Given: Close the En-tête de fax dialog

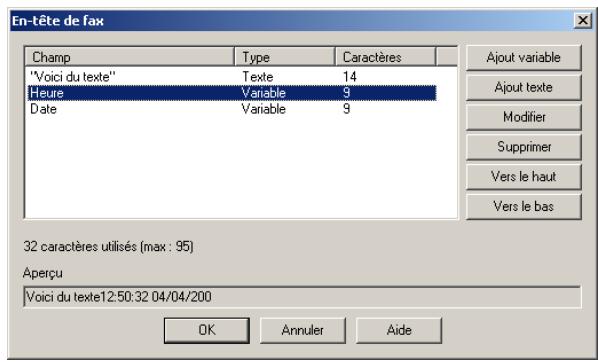Looking at the screenshot, I should [x=583, y=20].
